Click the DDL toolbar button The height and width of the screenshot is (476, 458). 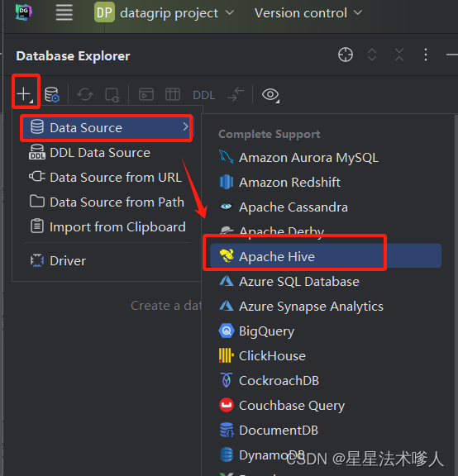[204, 95]
